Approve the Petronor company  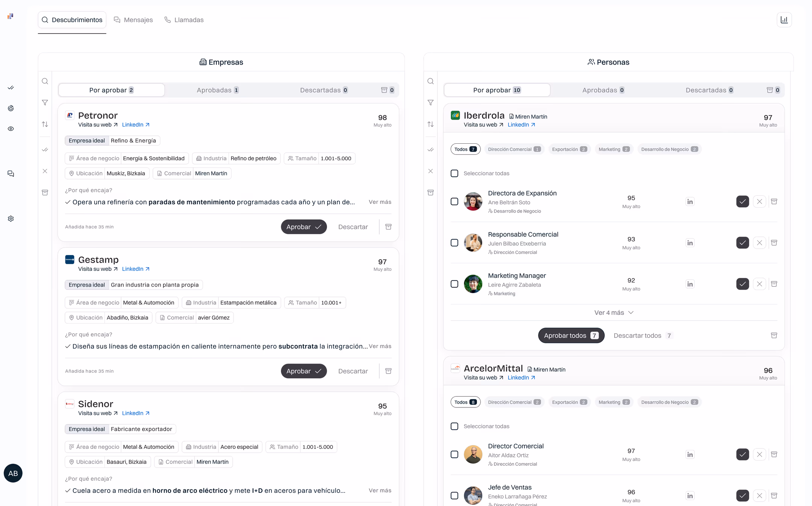pos(304,227)
